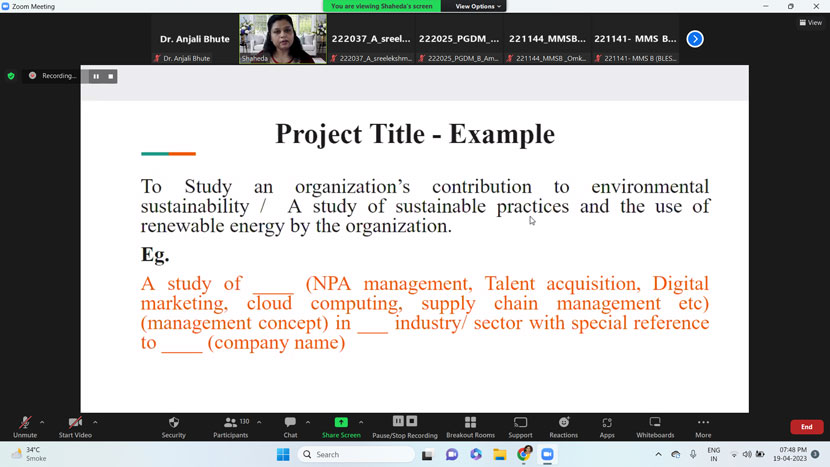Select the 221141- MMS B... participant tile
830x467 pixels.
pyautogui.click(x=635, y=39)
